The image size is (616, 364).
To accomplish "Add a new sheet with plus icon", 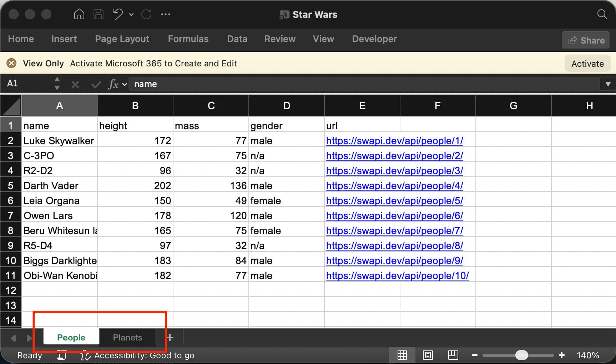I will [170, 338].
